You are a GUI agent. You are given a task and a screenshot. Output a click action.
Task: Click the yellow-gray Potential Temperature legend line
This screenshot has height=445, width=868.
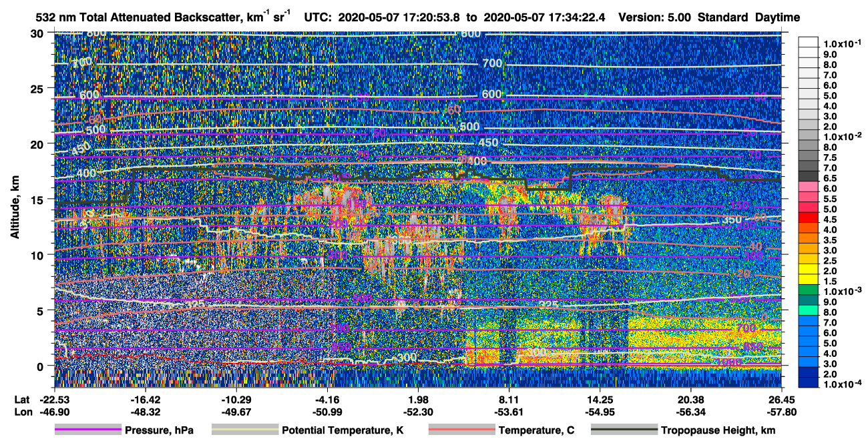coord(244,430)
